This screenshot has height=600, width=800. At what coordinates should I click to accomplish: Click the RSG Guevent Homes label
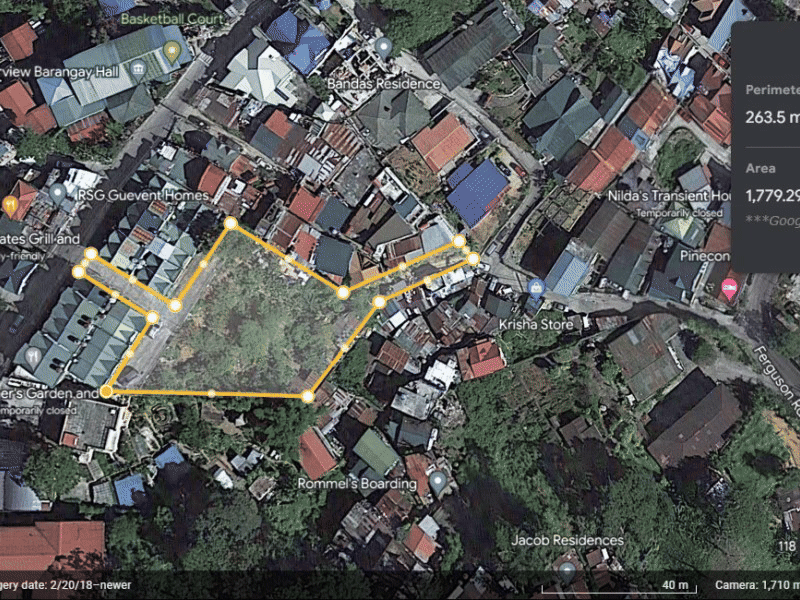pos(142,196)
